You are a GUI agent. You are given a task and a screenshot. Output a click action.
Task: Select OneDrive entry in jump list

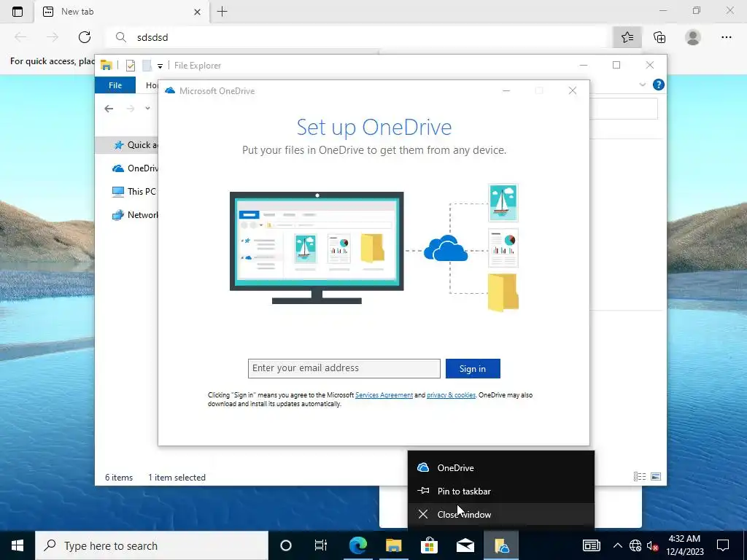(x=501, y=467)
